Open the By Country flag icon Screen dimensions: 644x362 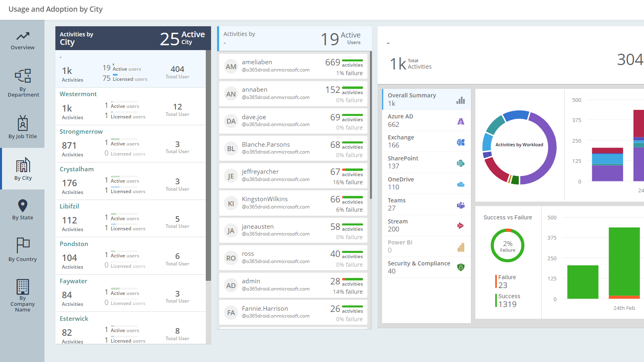(23, 245)
